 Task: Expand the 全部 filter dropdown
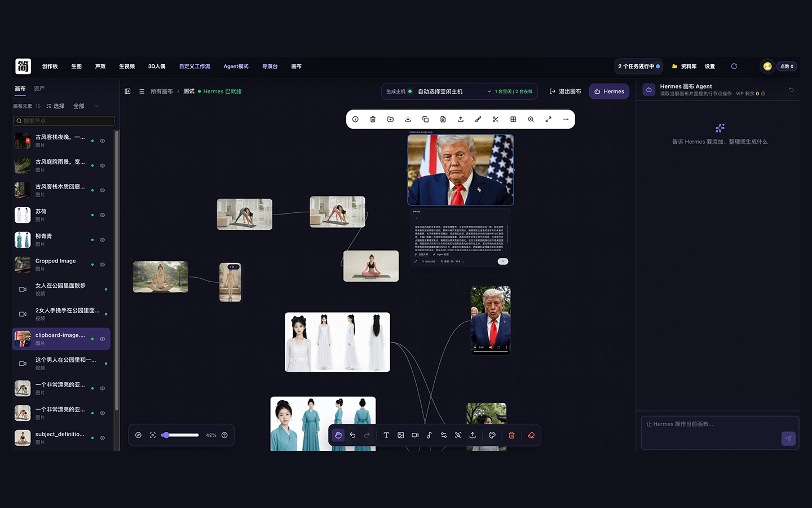point(86,106)
